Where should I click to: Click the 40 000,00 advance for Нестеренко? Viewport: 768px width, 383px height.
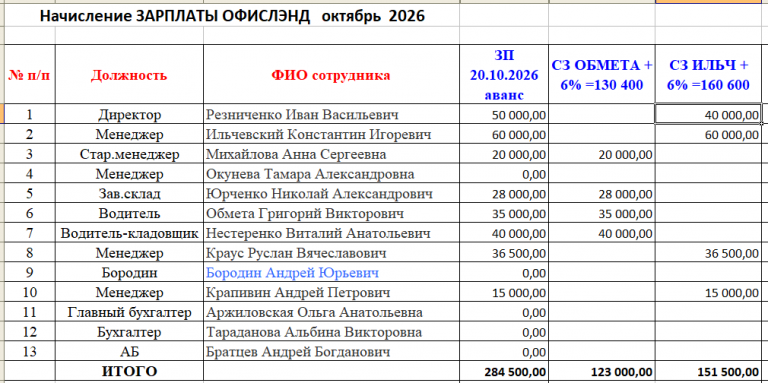504,233
